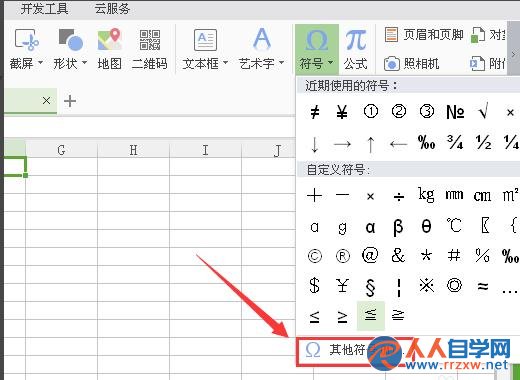Click the WordArt (艺术字) icon
The image size is (520, 380).
point(262,38)
